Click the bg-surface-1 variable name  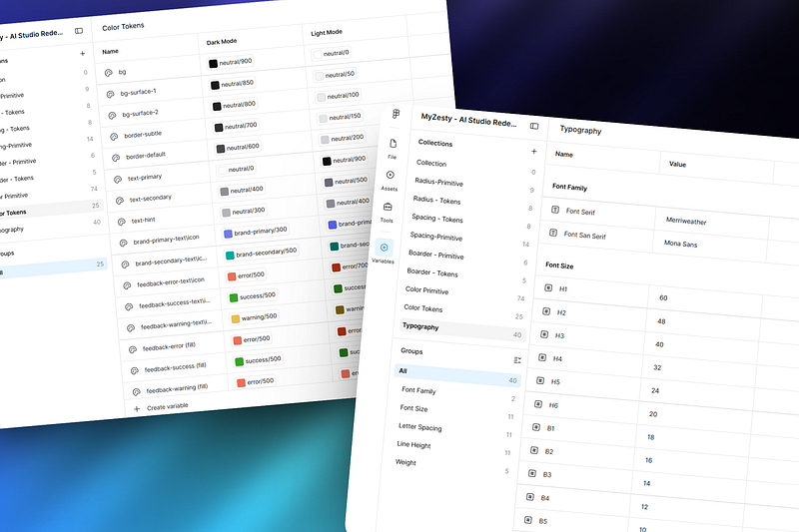138,92
